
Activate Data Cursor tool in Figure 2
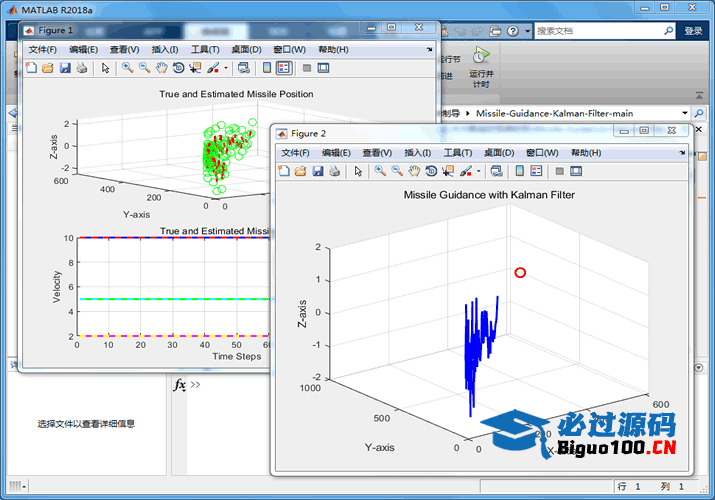pyautogui.click(x=448, y=171)
